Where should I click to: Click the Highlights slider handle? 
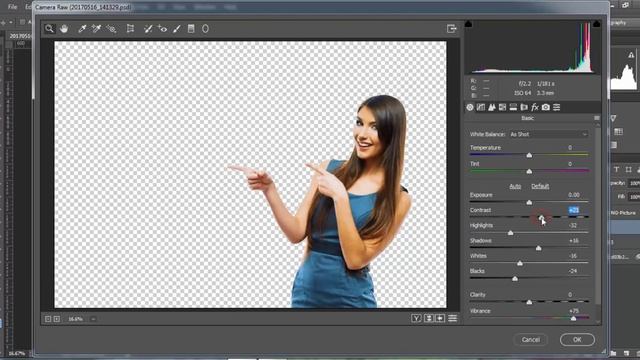click(510, 233)
